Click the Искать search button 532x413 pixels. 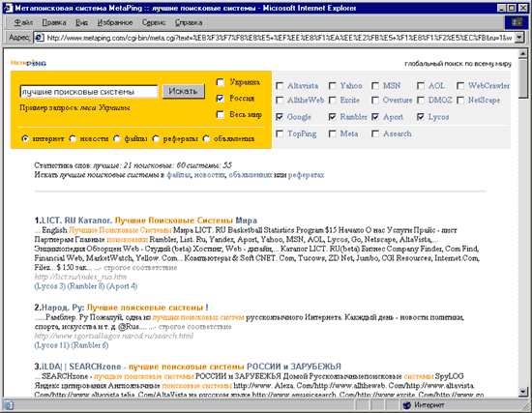pos(183,91)
